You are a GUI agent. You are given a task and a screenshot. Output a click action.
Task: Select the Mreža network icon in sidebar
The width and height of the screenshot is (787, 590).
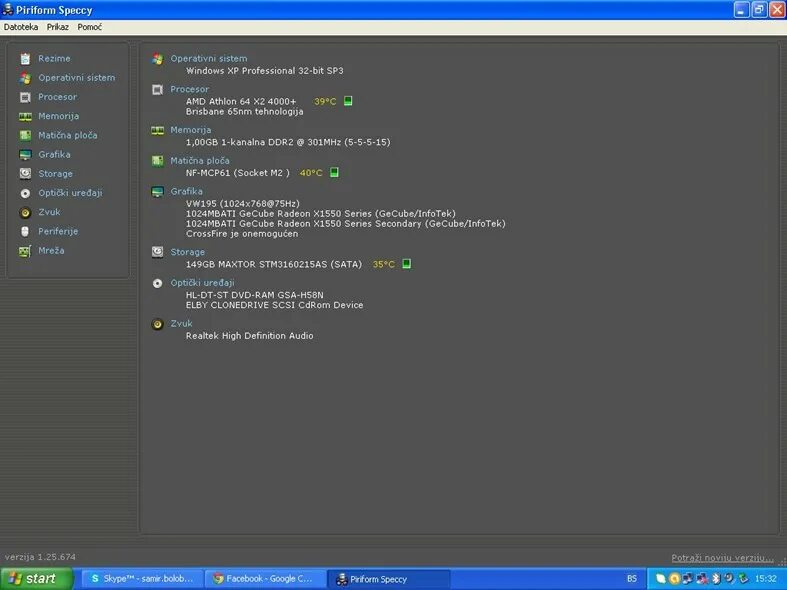25,251
